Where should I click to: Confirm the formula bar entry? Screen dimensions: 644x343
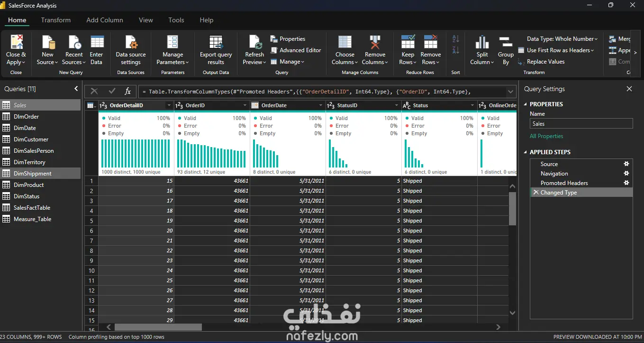tap(112, 92)
